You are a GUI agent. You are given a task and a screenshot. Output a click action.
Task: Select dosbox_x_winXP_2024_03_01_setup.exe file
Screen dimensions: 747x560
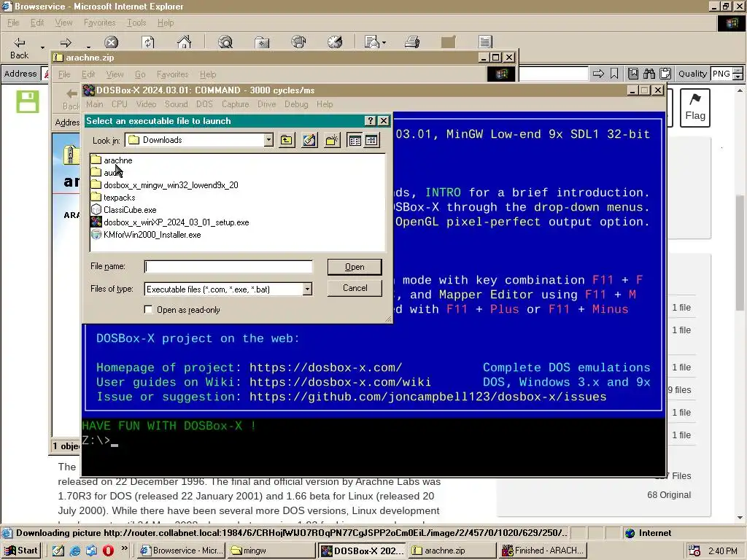click(x=170, y=222)
